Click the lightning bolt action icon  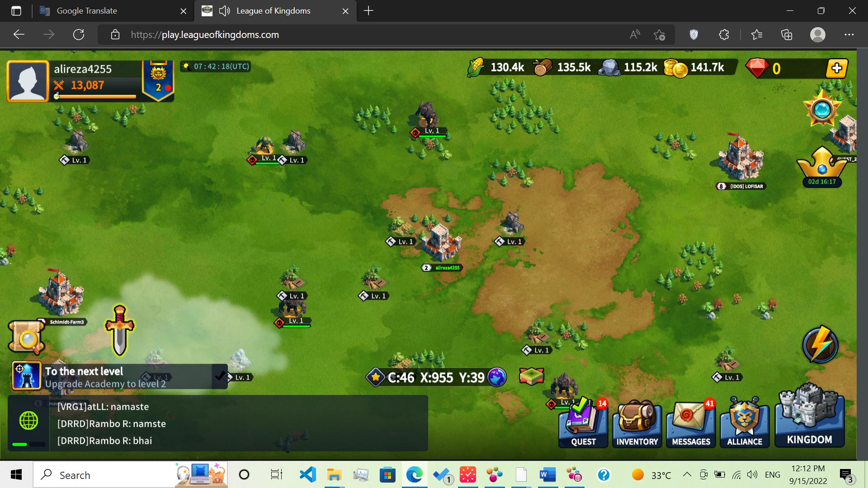820,345
